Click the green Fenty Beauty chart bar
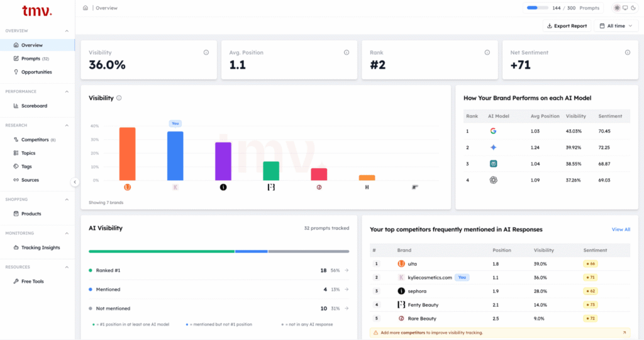 tap(271, 171)
